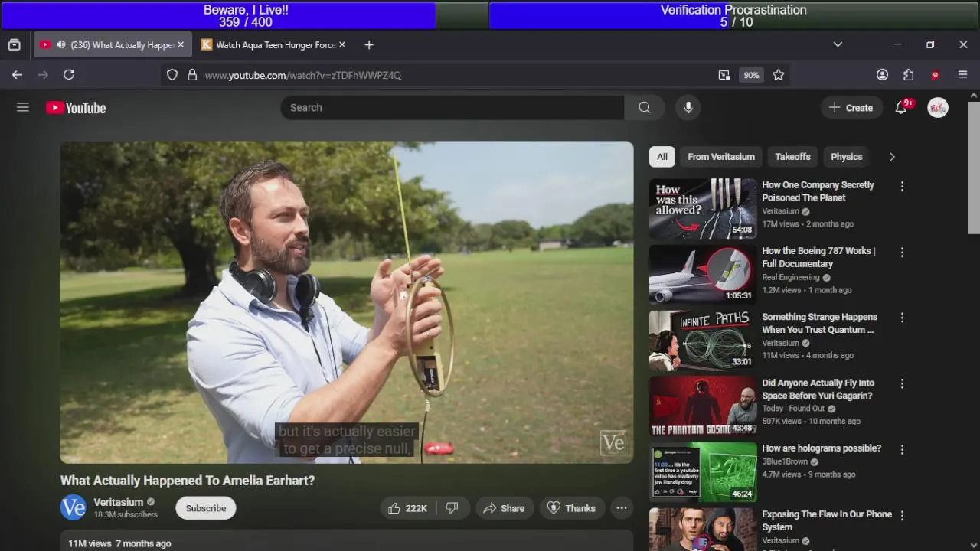
Task: Close the YouTube video tab
Action: [x=181, y=45]
